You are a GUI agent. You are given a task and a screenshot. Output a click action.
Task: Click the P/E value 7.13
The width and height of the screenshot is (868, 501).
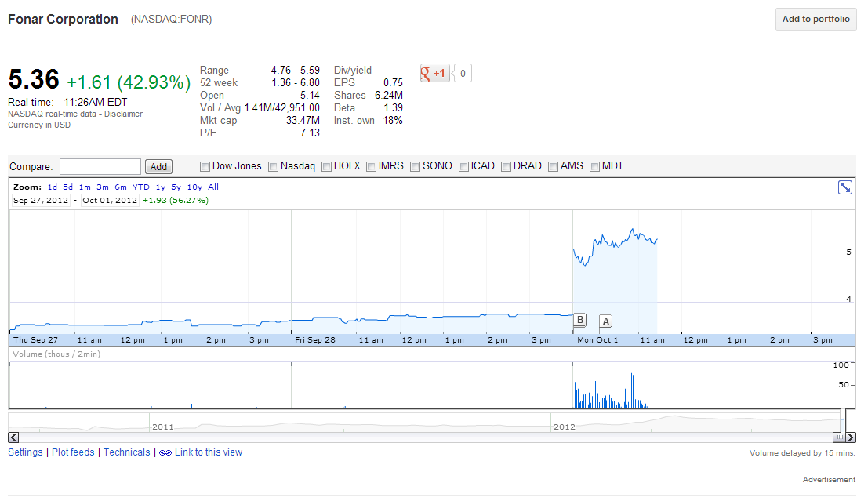point(310,133)
